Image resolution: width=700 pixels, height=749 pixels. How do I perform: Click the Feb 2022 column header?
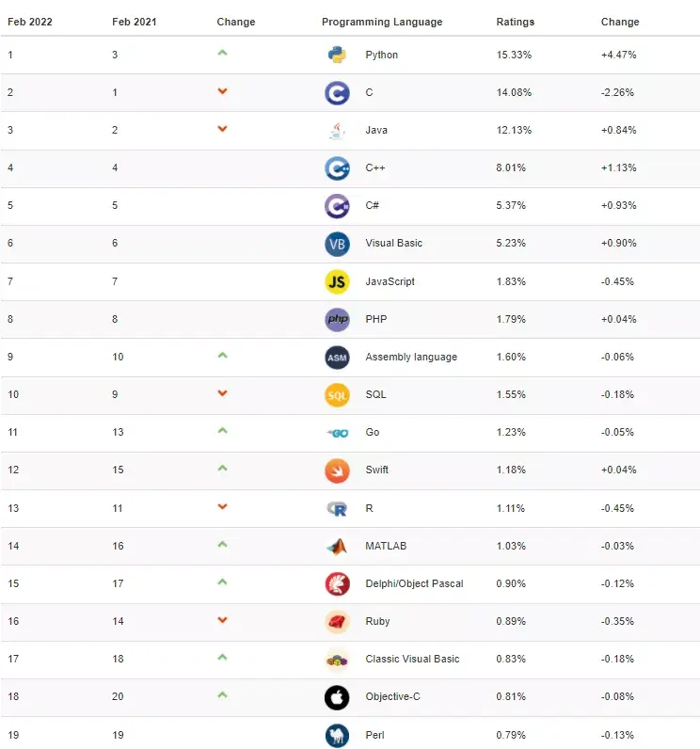[x=29, y=22]
